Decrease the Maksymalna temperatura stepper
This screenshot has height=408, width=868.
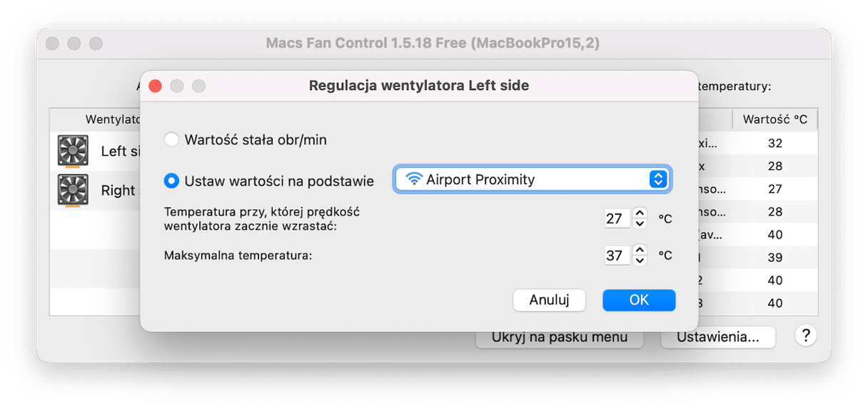click(x=640, y=260)
